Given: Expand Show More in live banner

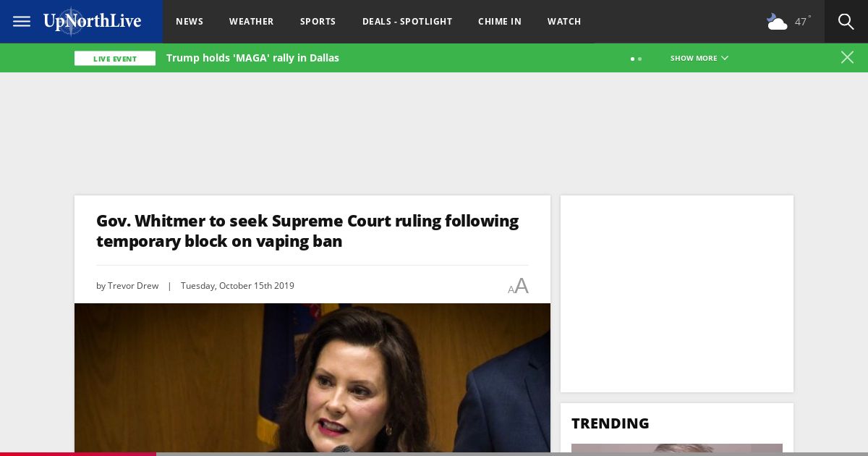Looking at the screenshot, I should coord(699,58).
